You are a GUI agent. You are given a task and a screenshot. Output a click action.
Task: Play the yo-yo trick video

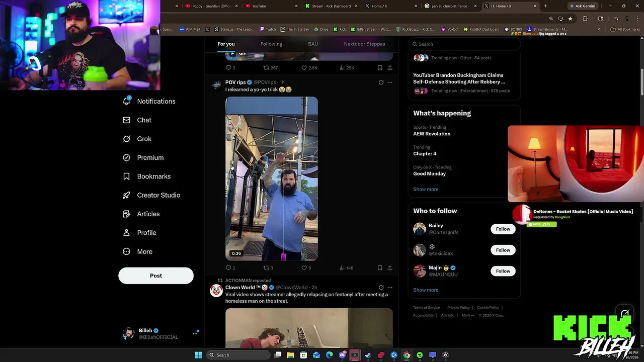272,178
